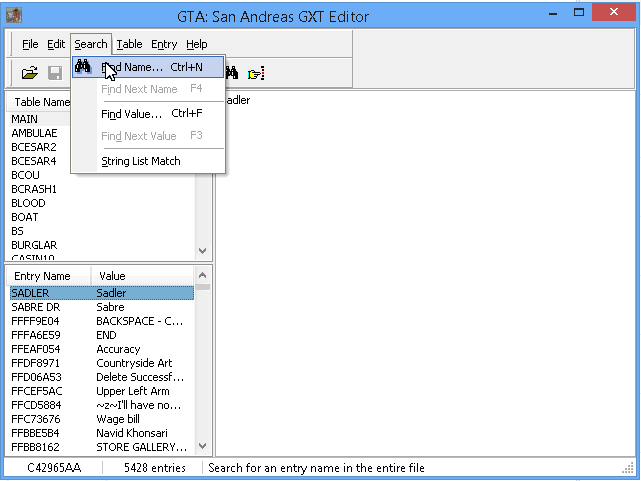Viewport: 641px width, 481px height.
Task: Select the SABRE DR entry
Action: [102, 307]
